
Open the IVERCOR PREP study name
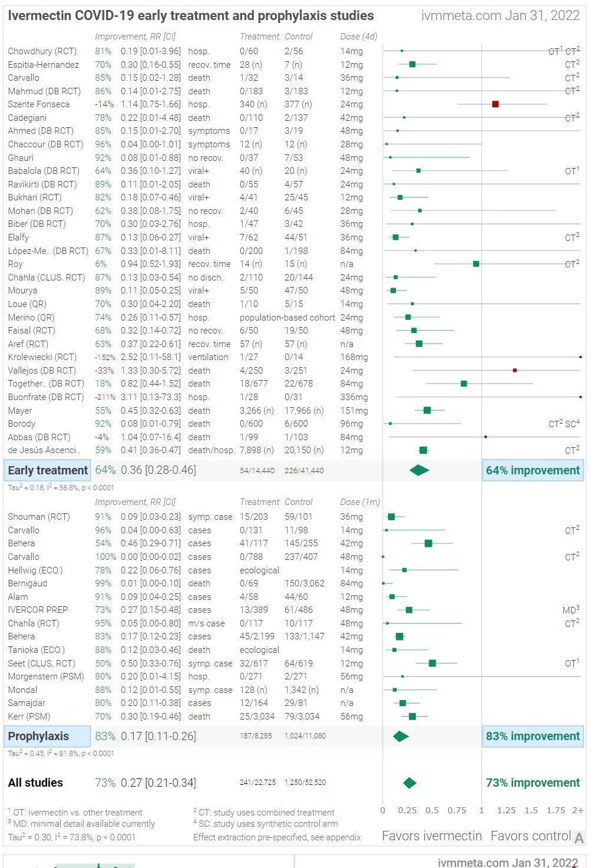pyautogui.click(x=38, y=610)
